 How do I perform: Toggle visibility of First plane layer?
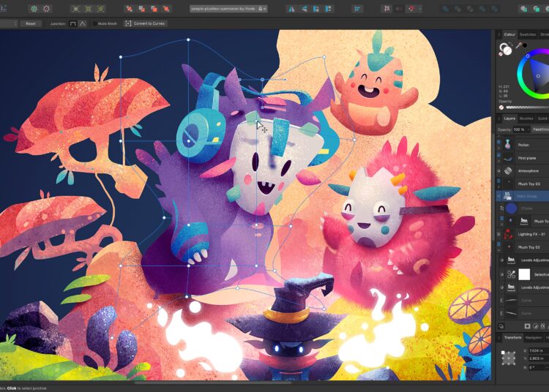click(498, 155)
